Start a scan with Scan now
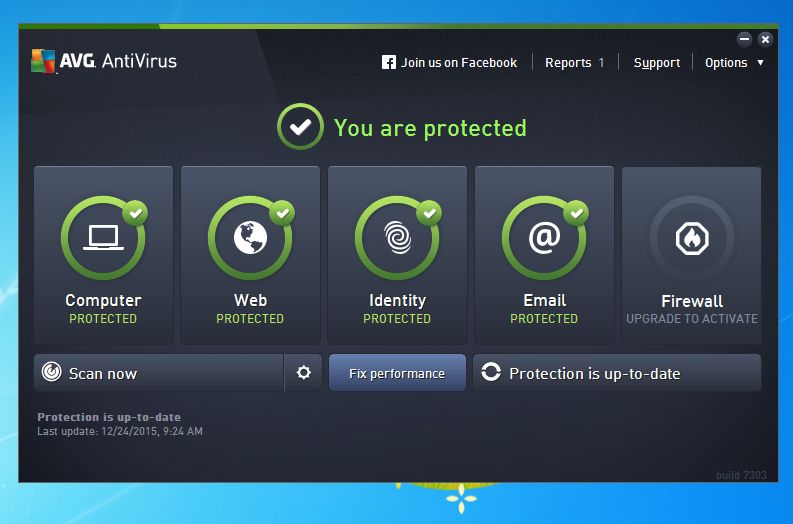The image size is (793, 524). (159, 373)
